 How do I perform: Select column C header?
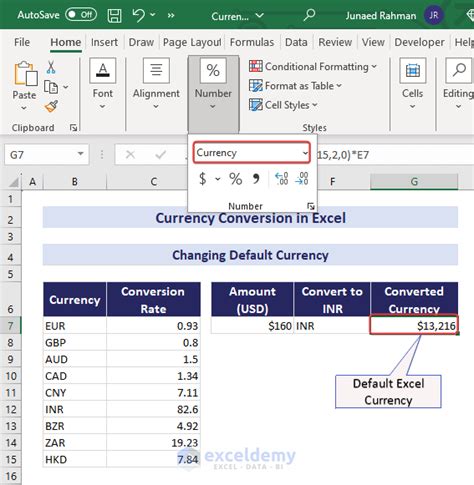coord(153,182)
